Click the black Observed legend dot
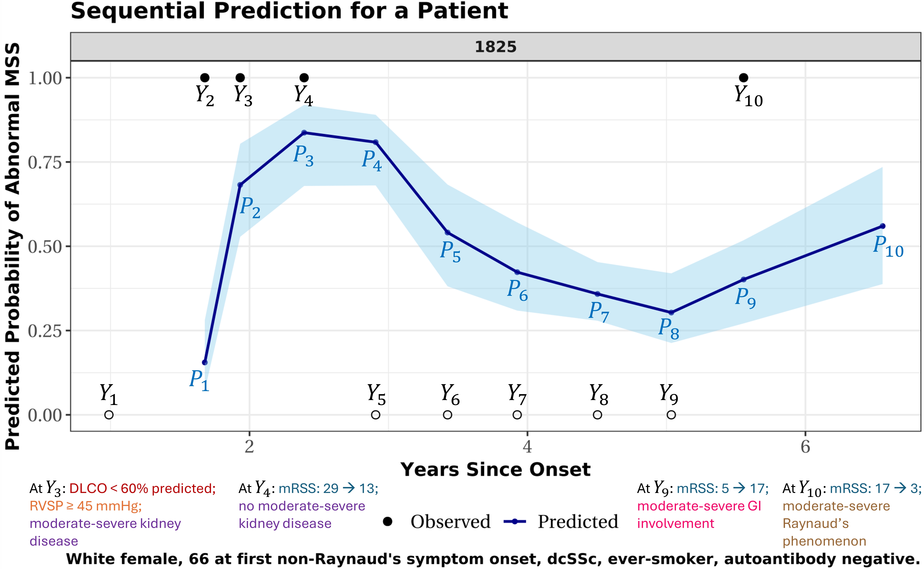Viewport: 924px width, 569px height. (387, 522)
